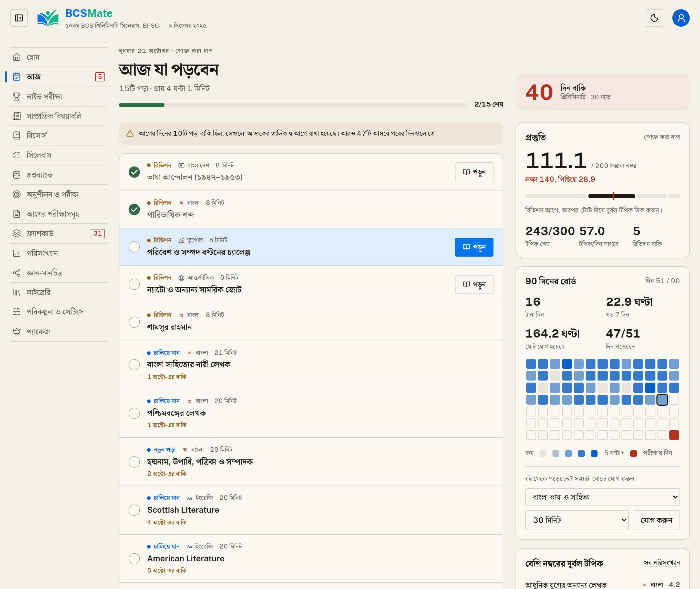Open the সব পরিসংখ্যান link
Image resolution: width=700 pixels, height=589 pixels.
(662, 563)
